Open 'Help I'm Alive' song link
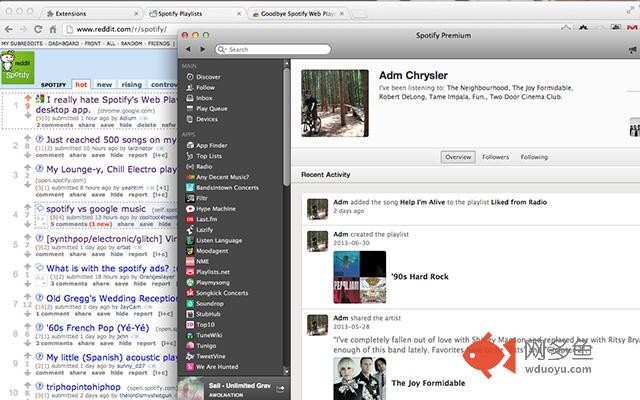Image resolution: width=640 pixels, height=400 pixels. 422,202
